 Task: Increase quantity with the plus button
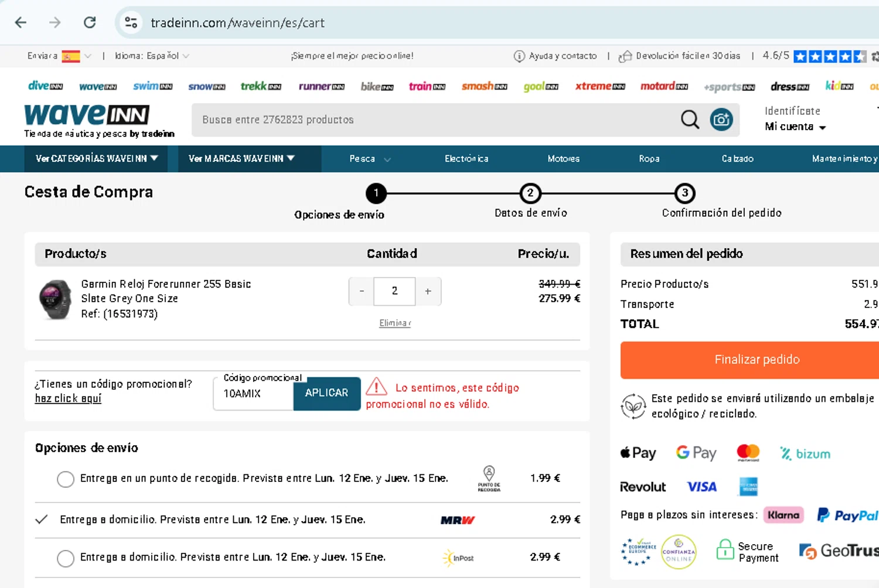click(428, 291)
